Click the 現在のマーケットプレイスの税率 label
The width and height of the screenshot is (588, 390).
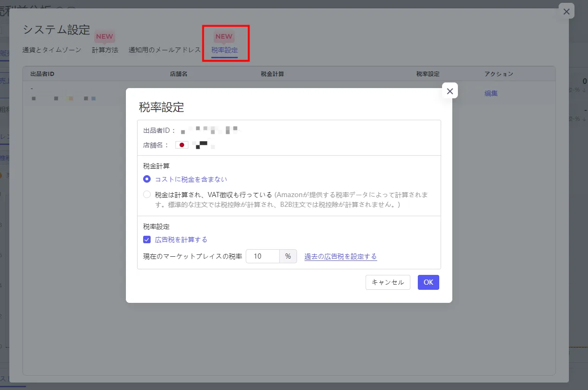point(193,256)
